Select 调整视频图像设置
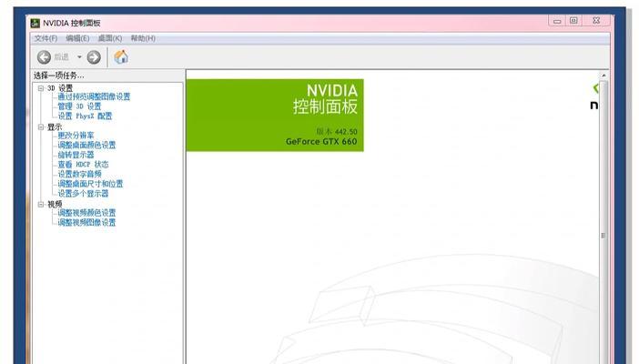This screenshot has width=639, height=364. click(x=86, y=223)
